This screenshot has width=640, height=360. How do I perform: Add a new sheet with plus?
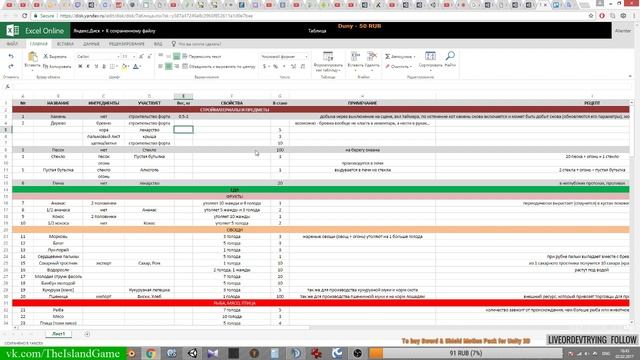pos(87,334)
